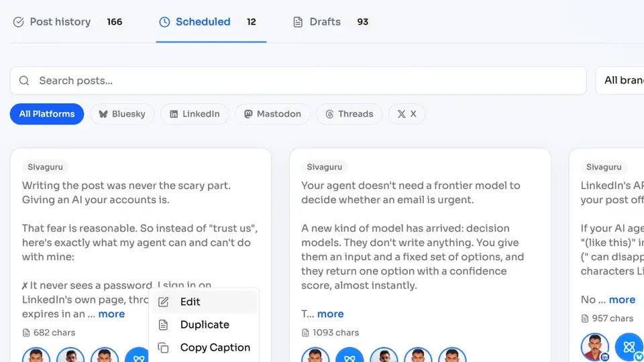The image size is (644, 362).
Task: Click the Edit pencil icon
Action: click(164, 302)
